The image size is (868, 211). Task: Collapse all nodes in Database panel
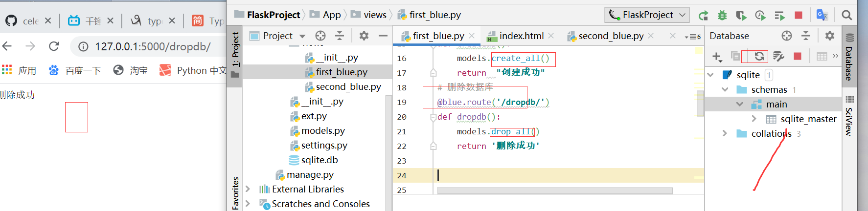(806, 36)
